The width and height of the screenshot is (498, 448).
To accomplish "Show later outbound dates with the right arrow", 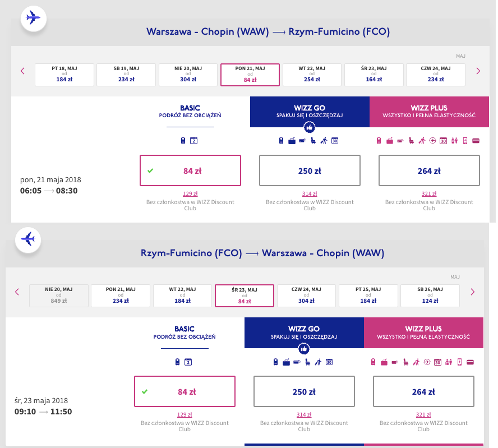I will click(478, 71).
